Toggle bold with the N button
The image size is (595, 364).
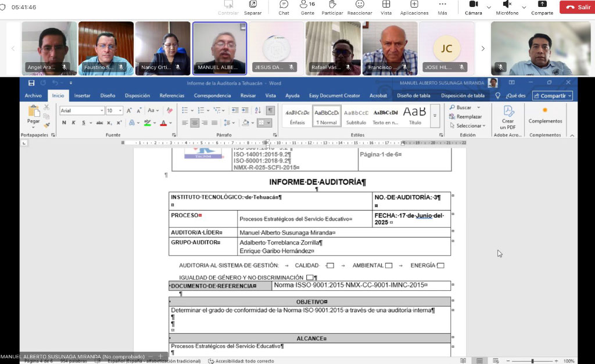64,122
